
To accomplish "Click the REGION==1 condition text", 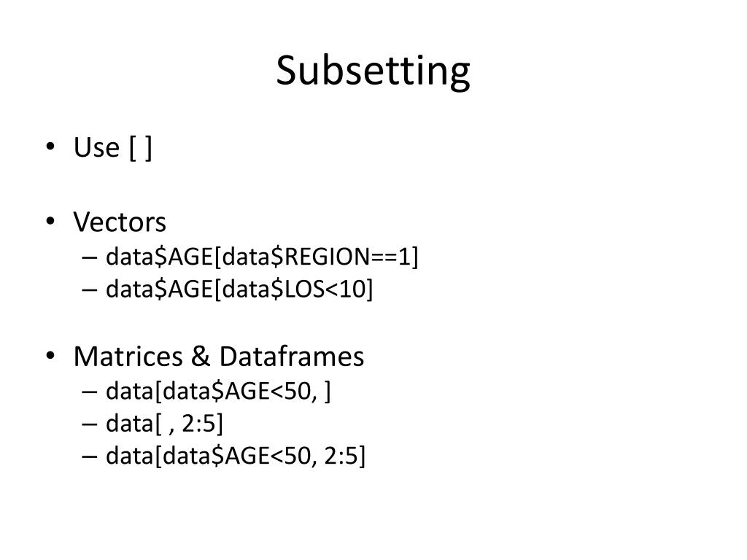I will click(347, 257).
